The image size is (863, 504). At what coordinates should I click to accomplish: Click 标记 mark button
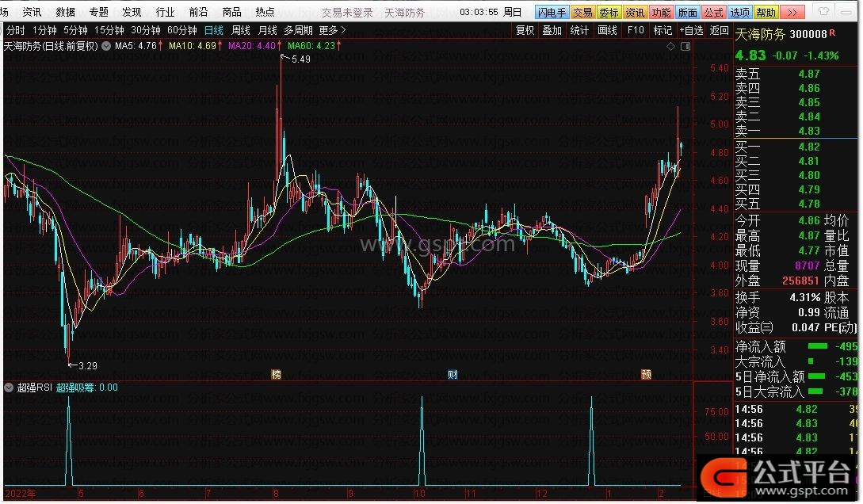(x=663, y=30)
